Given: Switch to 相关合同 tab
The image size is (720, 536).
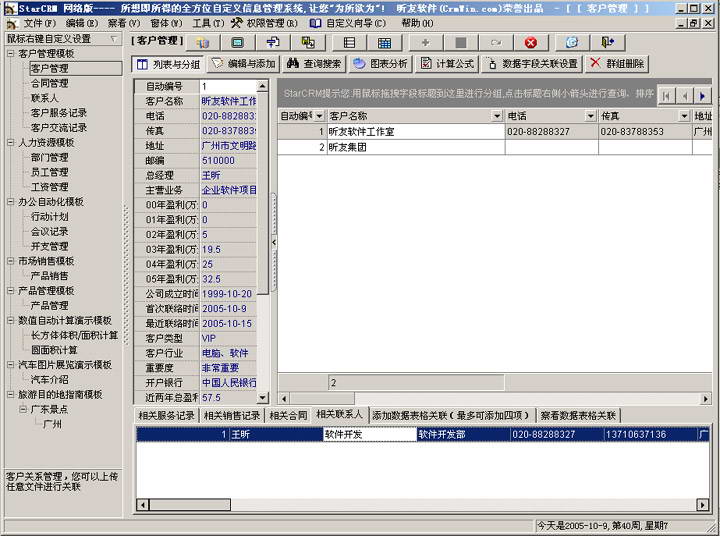Looking at the screenshot, I should pyautogui.click(x=288, y=416).
